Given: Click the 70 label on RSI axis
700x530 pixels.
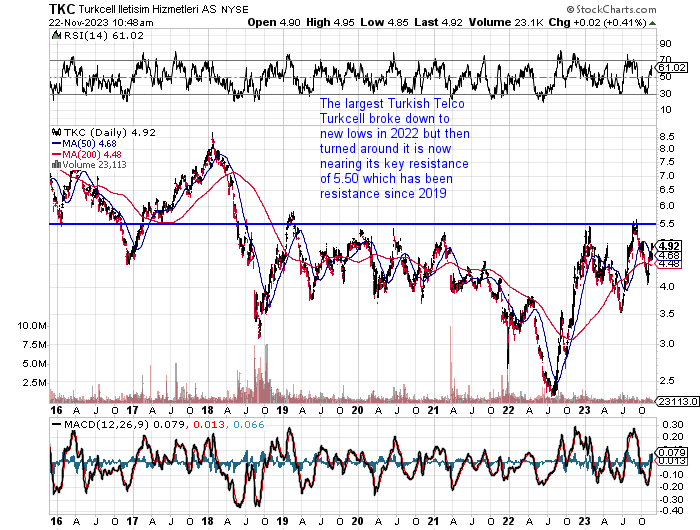Looking at the screenshot, I should pos(666,60).
